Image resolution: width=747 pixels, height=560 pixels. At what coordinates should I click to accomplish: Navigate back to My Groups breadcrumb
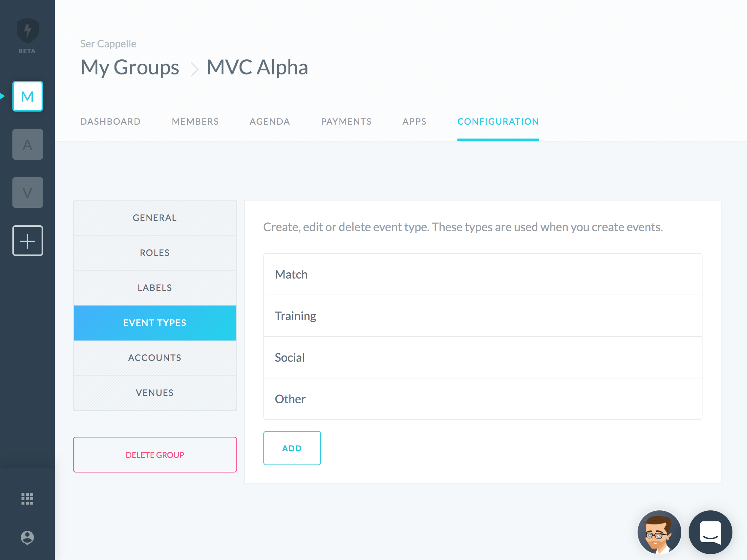[x=130, y=68]
